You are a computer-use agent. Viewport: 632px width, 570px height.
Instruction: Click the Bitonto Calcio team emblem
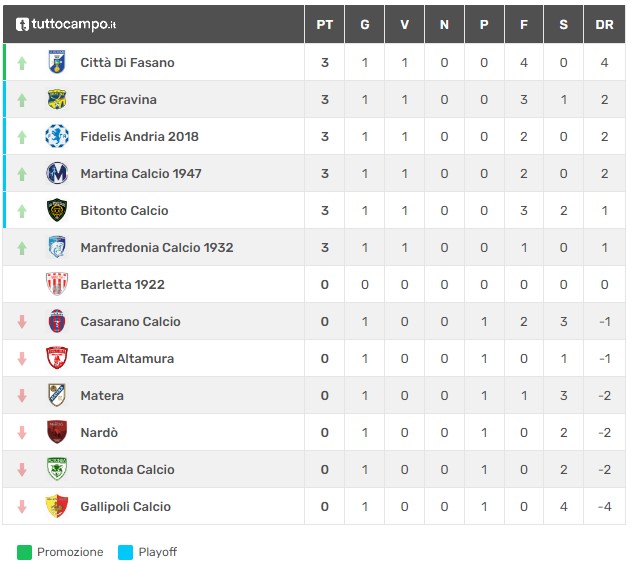tap(57, 210)
